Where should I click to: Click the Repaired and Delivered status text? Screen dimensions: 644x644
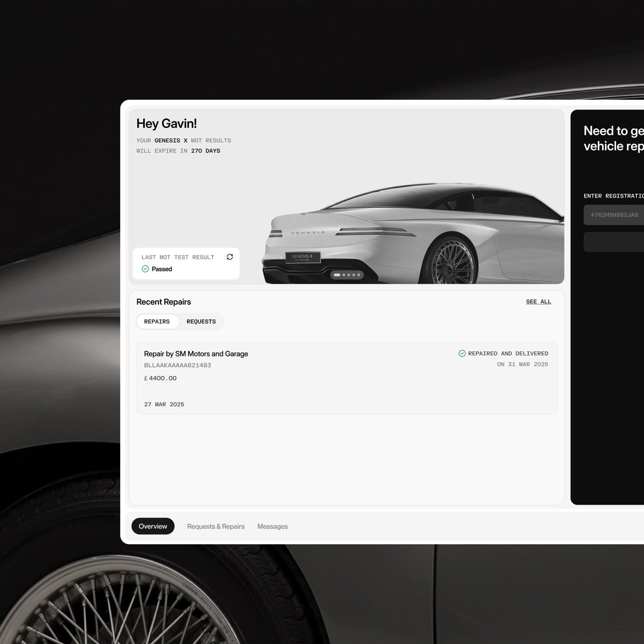508,354
